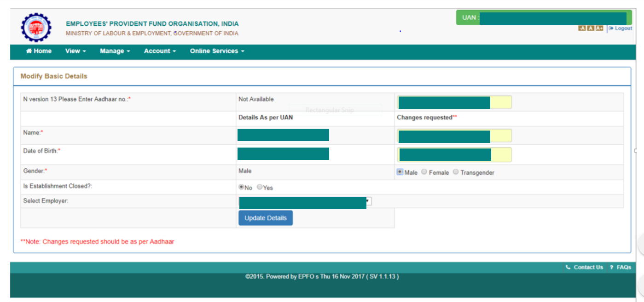This screenshot has width=644, height=302.
Task: Select the Female gender radio button
Action: (x=424, y=172)
